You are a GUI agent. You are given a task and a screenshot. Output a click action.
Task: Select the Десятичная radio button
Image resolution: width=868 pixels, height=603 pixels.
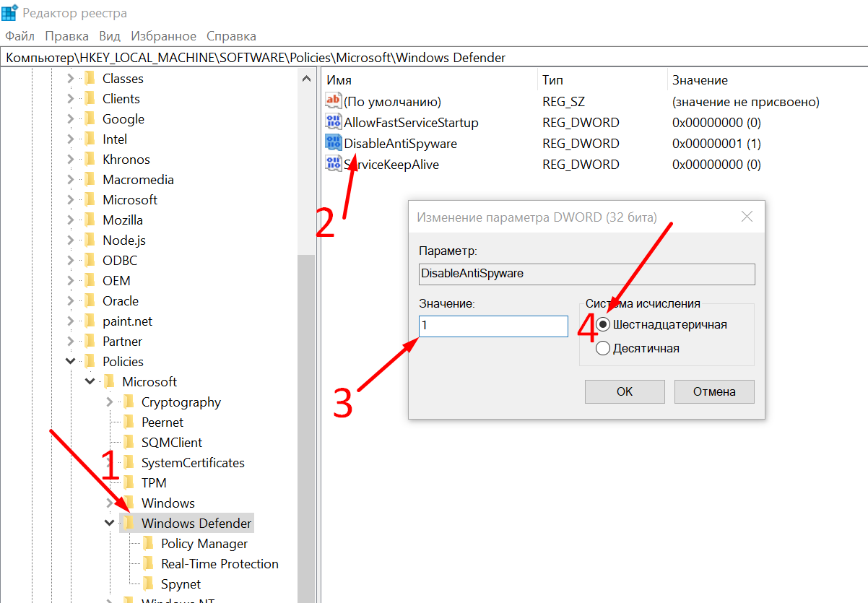(603, 349)
